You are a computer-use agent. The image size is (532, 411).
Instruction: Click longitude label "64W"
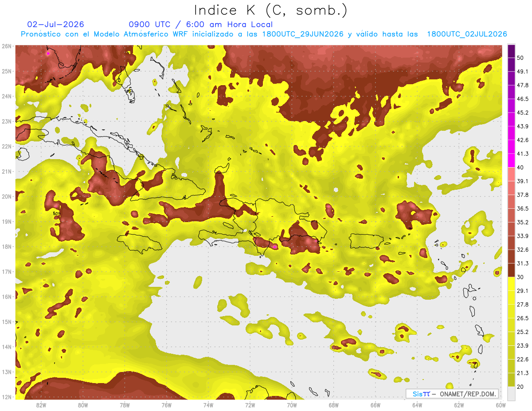coord(417,405)
